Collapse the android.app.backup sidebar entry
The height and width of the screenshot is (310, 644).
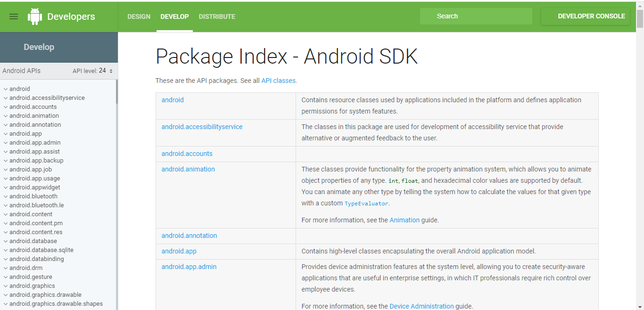5,160
